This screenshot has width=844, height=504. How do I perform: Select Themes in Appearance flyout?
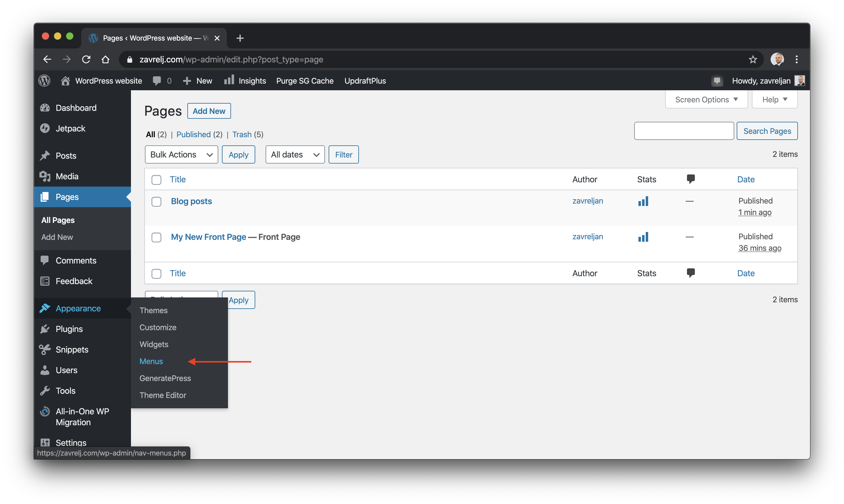(x=153, y=310)
